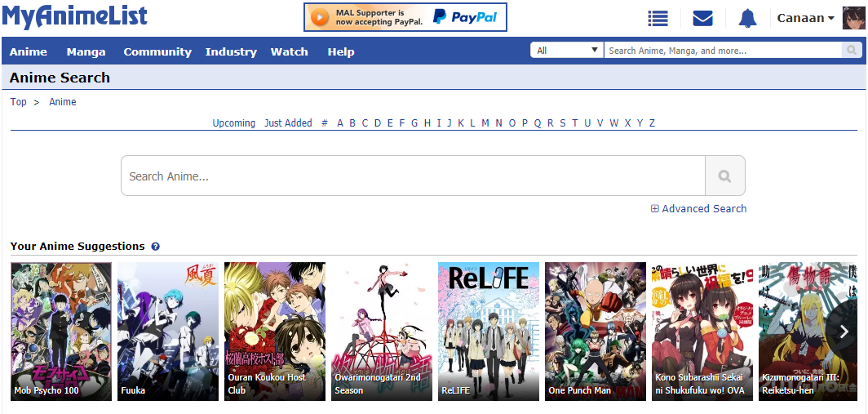
Task: Click the top navigation search magnifier button
Action: (852, 51)
